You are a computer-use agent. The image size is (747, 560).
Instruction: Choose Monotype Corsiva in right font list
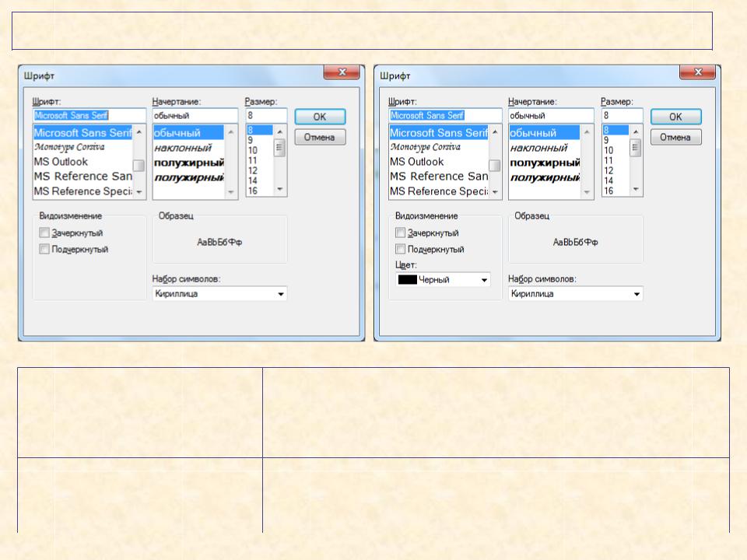(x=439, y=147)
